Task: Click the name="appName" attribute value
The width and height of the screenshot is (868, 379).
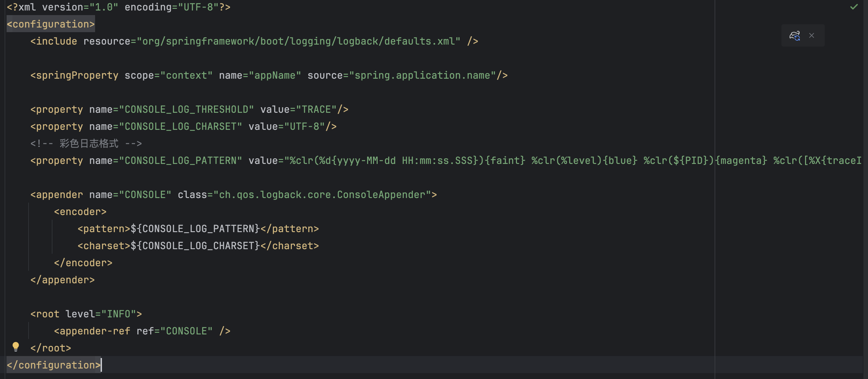Action: point(275,75)
